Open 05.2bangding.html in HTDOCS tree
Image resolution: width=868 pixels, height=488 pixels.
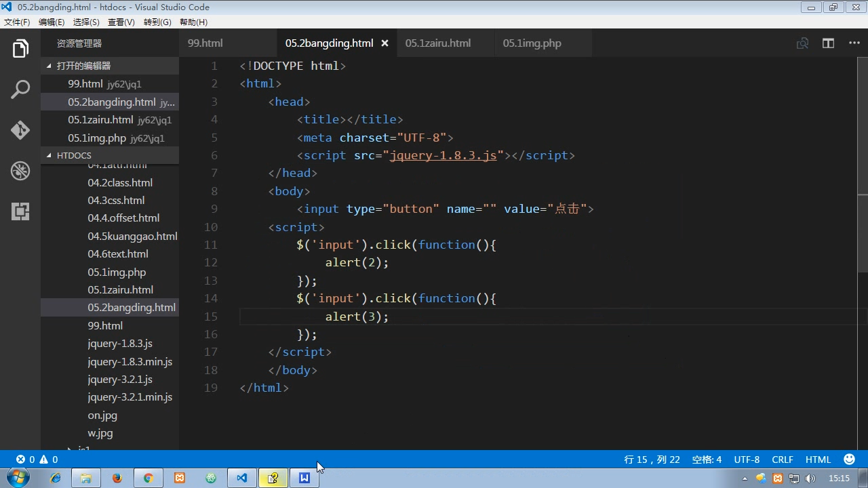tap(110, 308)
